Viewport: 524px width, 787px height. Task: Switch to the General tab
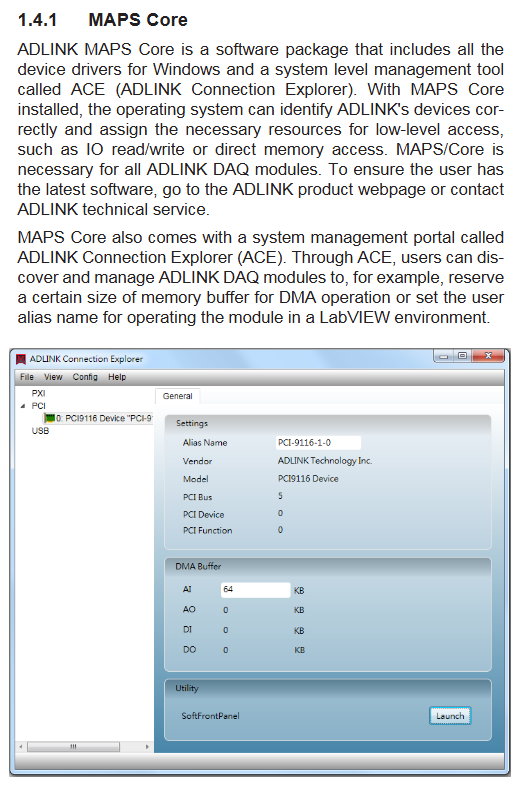coord(178,396)
